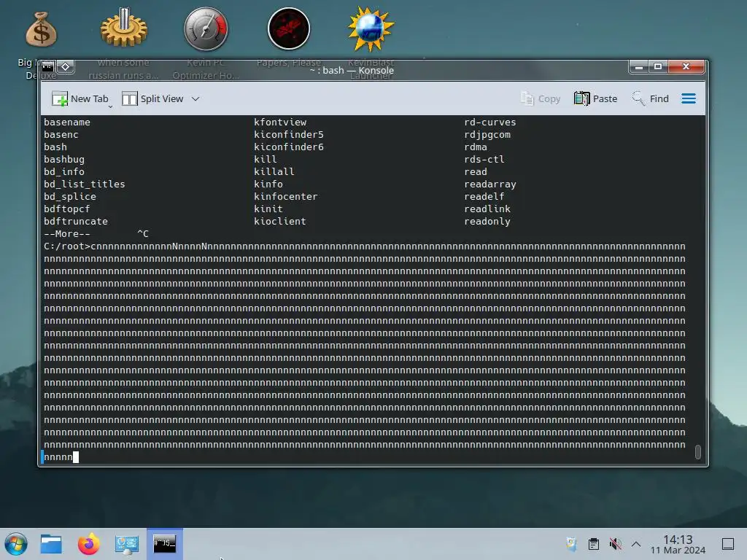The image size is (747, 560).
Task: Click the 'kfontview' terminal entry
Action: point(279,122)
